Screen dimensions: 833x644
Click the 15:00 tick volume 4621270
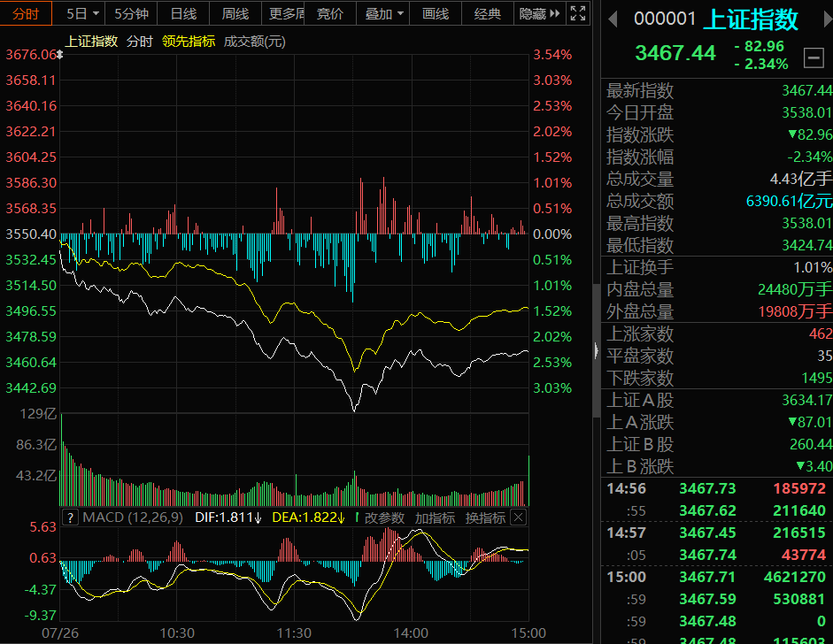(x=795, y=577)
